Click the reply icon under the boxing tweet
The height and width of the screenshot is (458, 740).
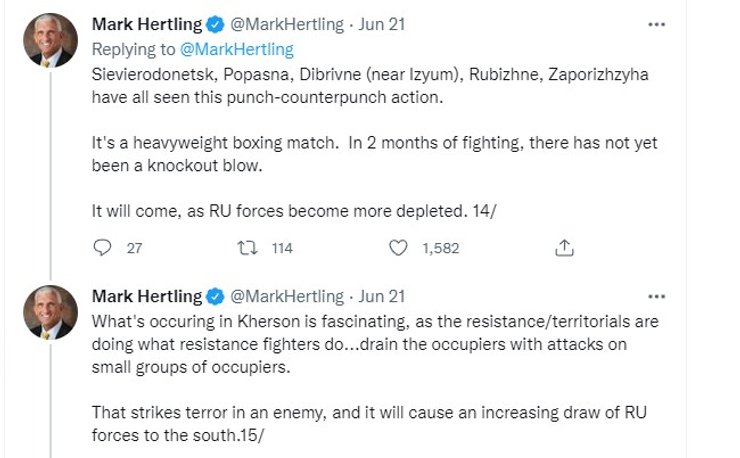[100, 248]
